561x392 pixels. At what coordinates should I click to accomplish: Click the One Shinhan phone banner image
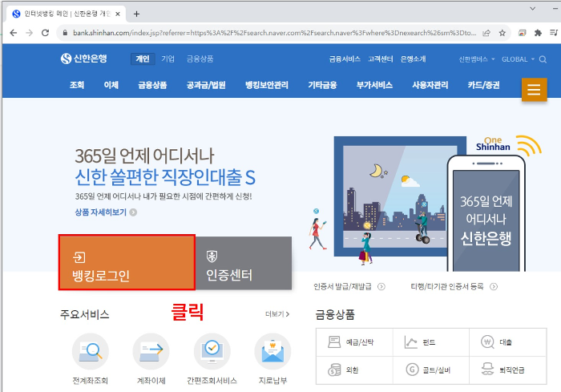click(486, 213)
